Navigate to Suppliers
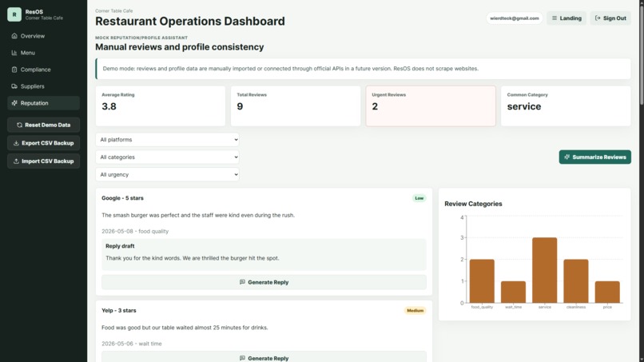644x362 pixels. click(43, 86)
